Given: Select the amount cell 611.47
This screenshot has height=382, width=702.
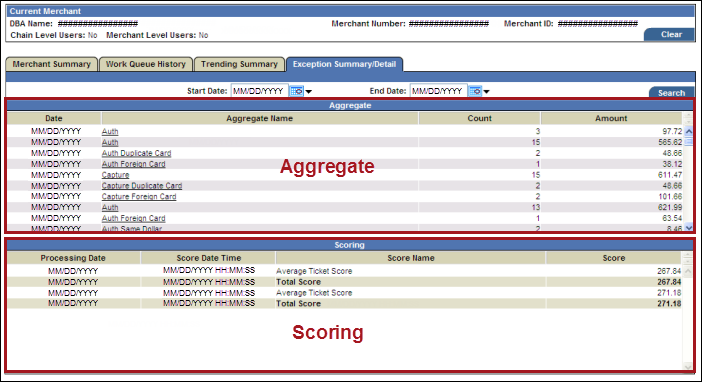Looking at the screenshot, I should click(x=670, y=175).
